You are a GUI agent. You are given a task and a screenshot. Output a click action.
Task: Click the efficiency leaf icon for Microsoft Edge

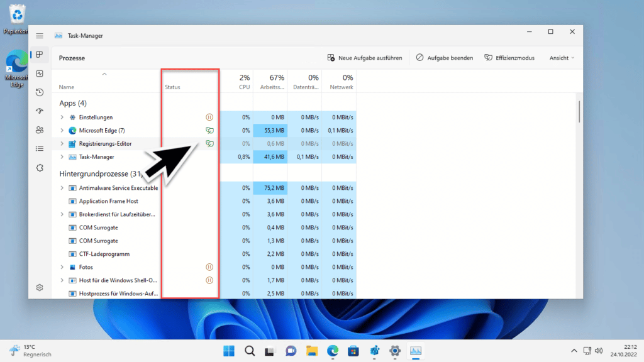click(209, 131)
